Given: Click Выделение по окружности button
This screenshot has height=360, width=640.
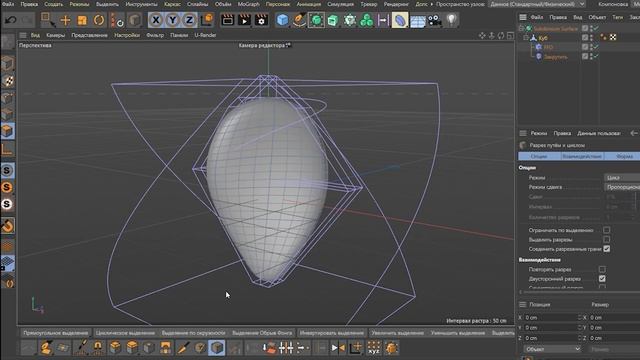Looking at the screenshot, I should pos(193,333).
